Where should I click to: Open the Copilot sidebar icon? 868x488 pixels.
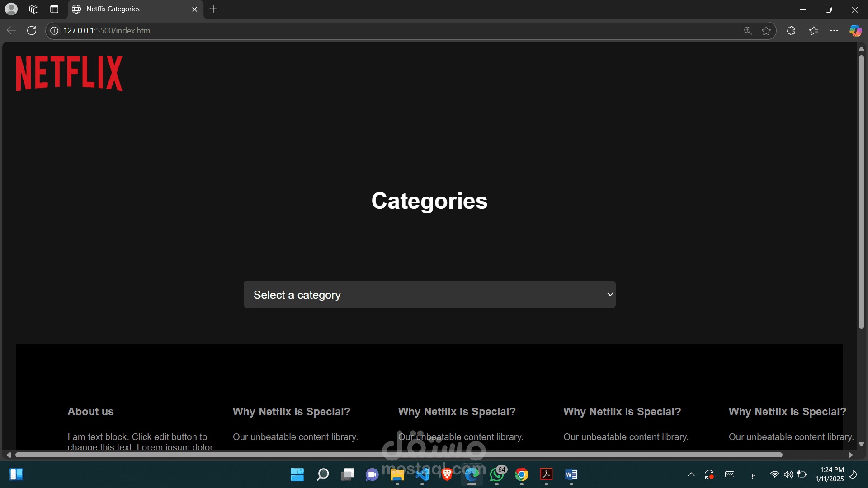855,31
